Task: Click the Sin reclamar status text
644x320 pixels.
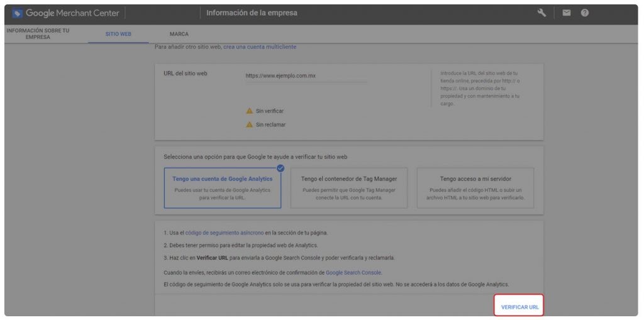Action: (270, 124)
